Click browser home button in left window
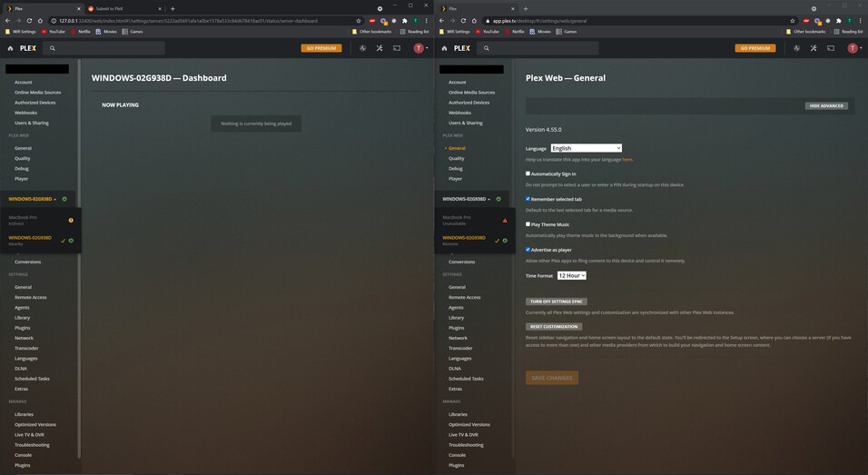This screenshot has width=868, height=475. coord(40,21)
